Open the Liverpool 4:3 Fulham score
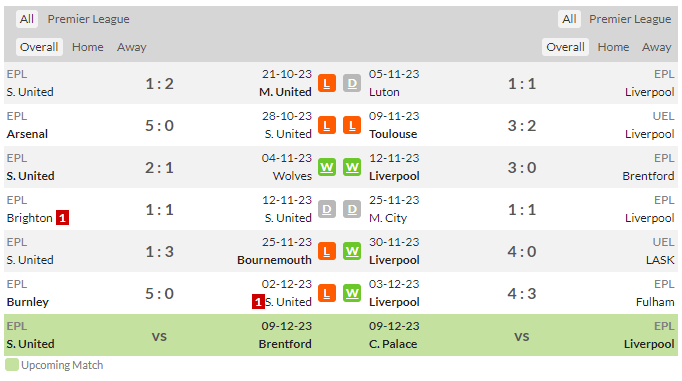 (x=522, y=294)
